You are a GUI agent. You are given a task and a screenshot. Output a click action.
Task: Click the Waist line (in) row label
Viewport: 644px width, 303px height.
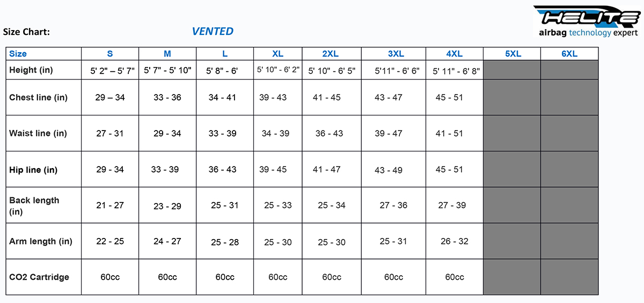tap(38, 133)
